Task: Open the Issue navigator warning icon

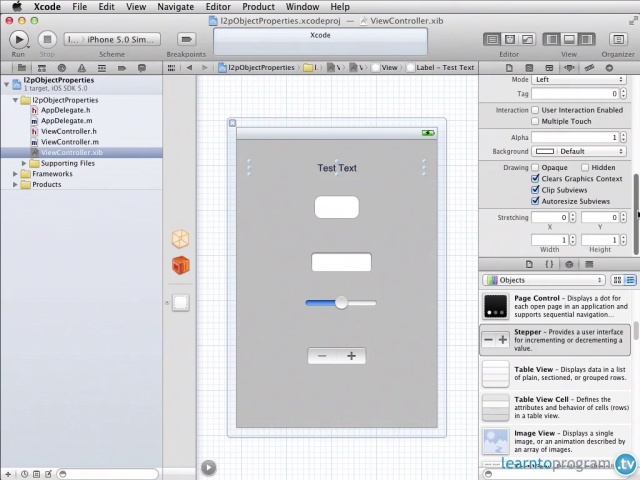Action: click(82, 68)
